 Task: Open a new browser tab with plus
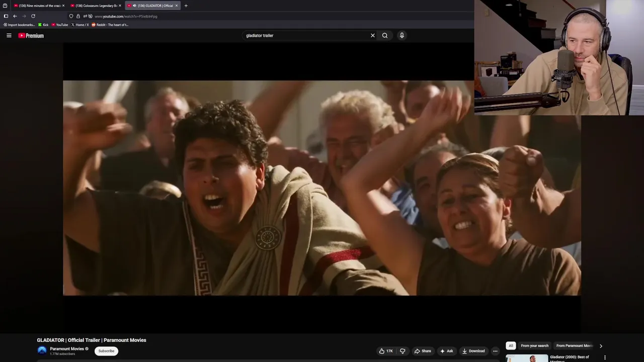pos(186,6)
